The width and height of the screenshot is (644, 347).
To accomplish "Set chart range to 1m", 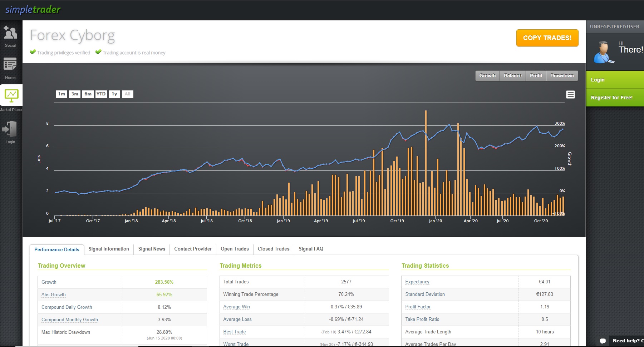I will click(x=62, y=94).
